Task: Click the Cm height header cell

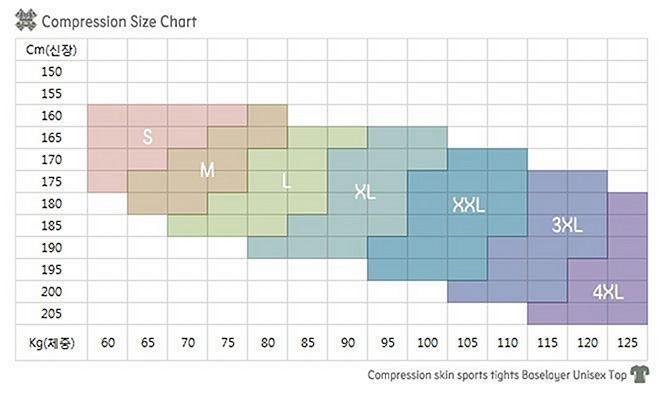Action: [51, 50]
